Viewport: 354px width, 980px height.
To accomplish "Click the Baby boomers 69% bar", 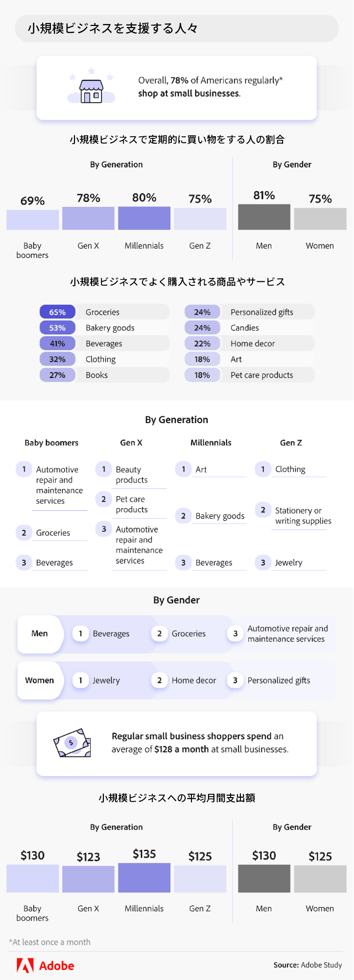I will tap(32, 220).
